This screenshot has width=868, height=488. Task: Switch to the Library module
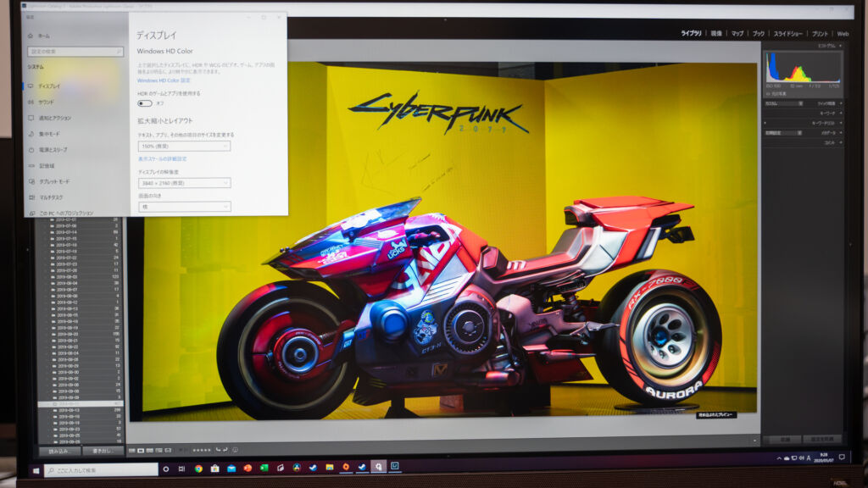point(691,34)
